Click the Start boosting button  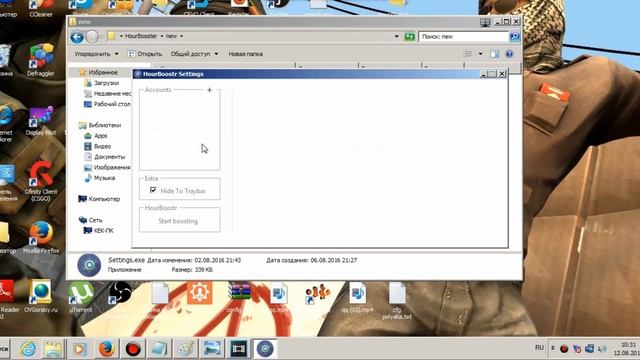pyautogui.click(x=178, y=221)
